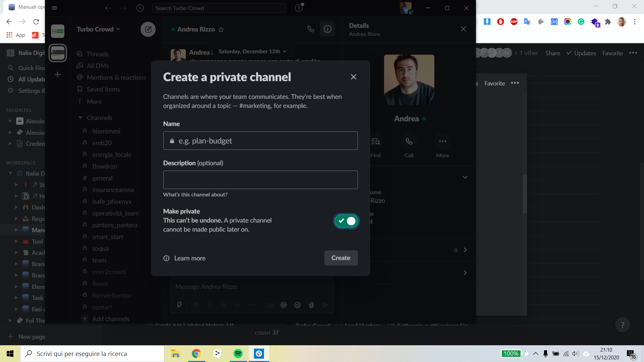Close the Create a private channel dialog
Image resolution: width=644 pixels, height=362 pixels.
[353, 77]
